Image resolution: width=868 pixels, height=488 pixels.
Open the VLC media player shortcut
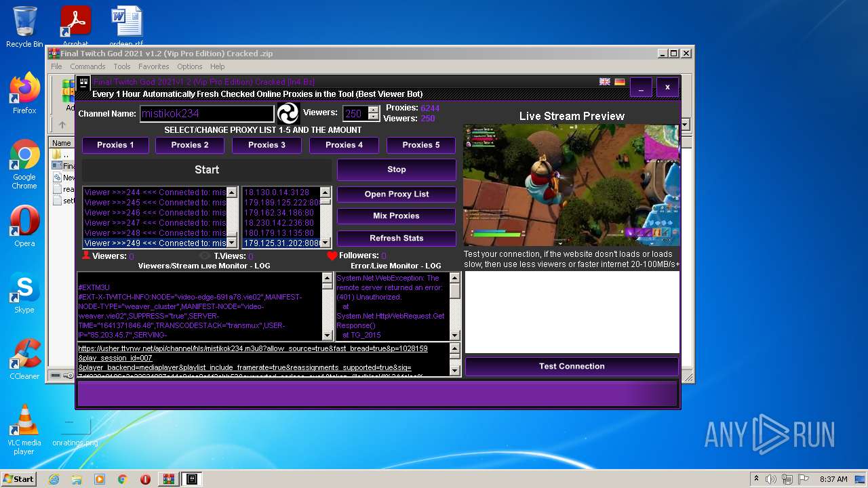pyautogui.click(x=24, y=430)
